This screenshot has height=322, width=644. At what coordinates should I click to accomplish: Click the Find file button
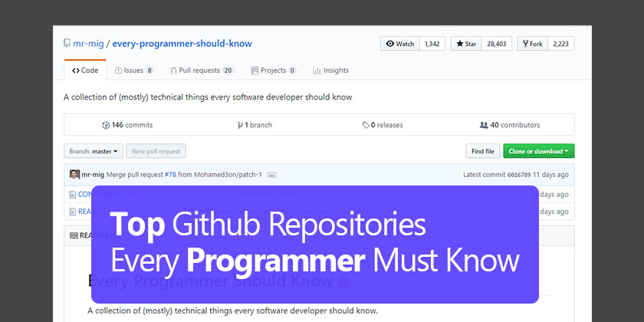[482, 151]
